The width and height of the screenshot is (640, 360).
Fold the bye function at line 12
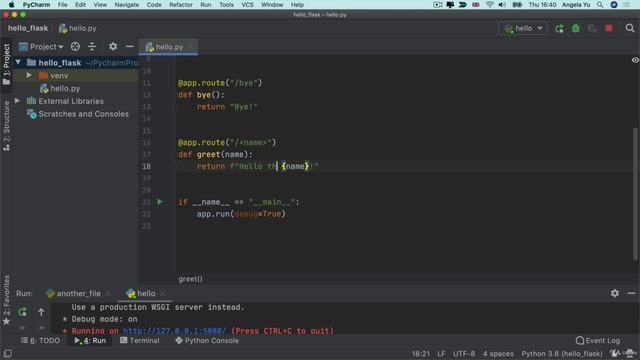(x=174, y=95)
